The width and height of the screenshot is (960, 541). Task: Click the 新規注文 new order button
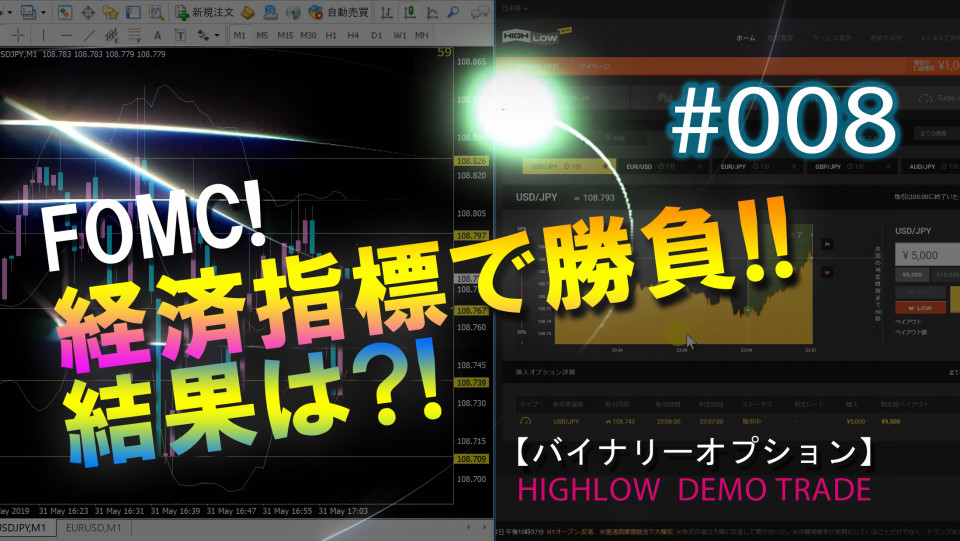(x=204, y=12)
